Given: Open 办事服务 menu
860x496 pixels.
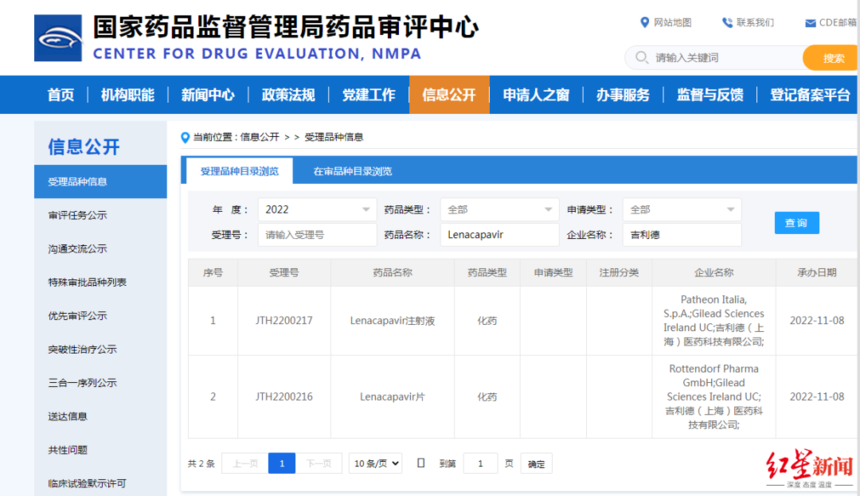Looking at the screenshot, I should pos(623,95).
